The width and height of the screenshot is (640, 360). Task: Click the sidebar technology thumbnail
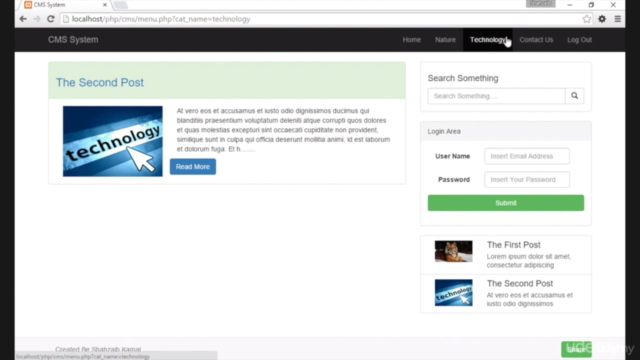point(453,293)
